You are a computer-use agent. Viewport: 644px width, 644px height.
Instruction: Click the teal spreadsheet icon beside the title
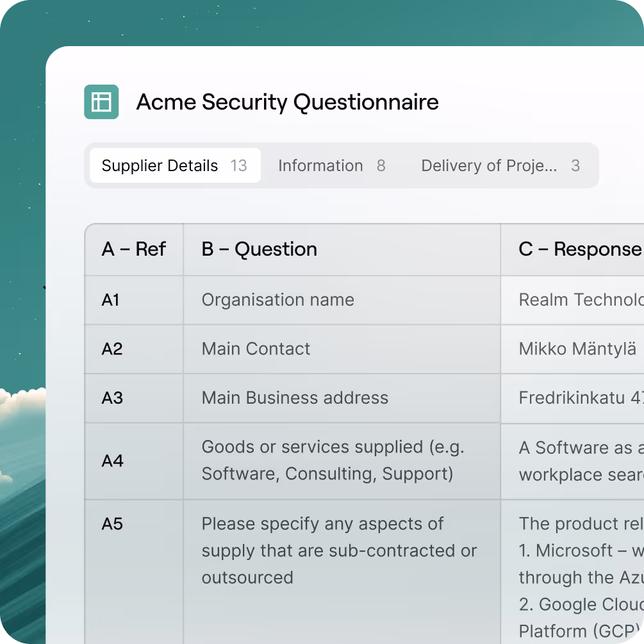101,102
